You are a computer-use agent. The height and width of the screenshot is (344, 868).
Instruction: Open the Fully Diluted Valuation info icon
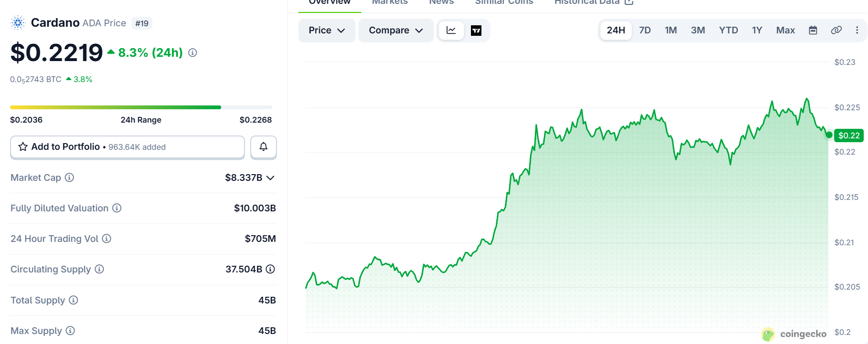(x=117, y=208)
